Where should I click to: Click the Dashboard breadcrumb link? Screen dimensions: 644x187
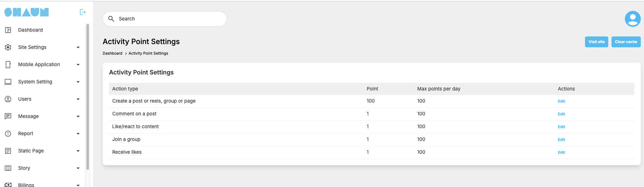[x=113, y=53]
